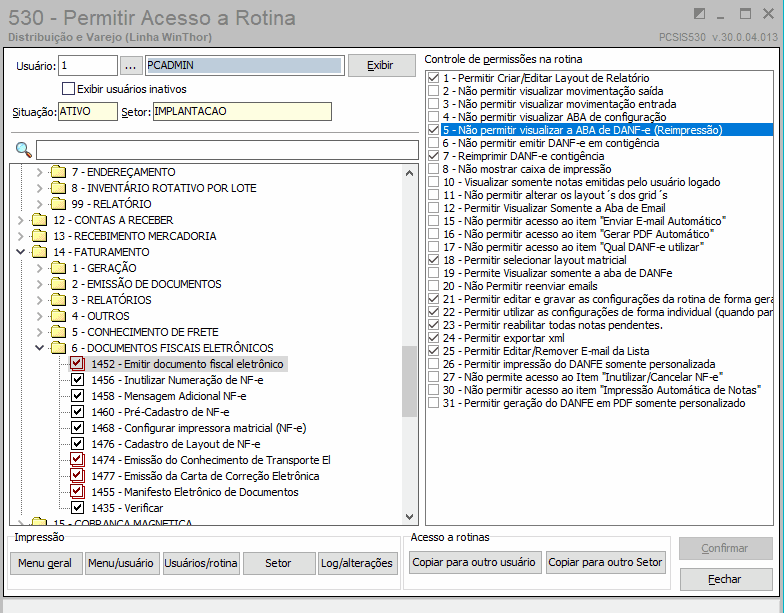
Task: Click the display options icon in title bar
Action: click(x=700, y=14)
